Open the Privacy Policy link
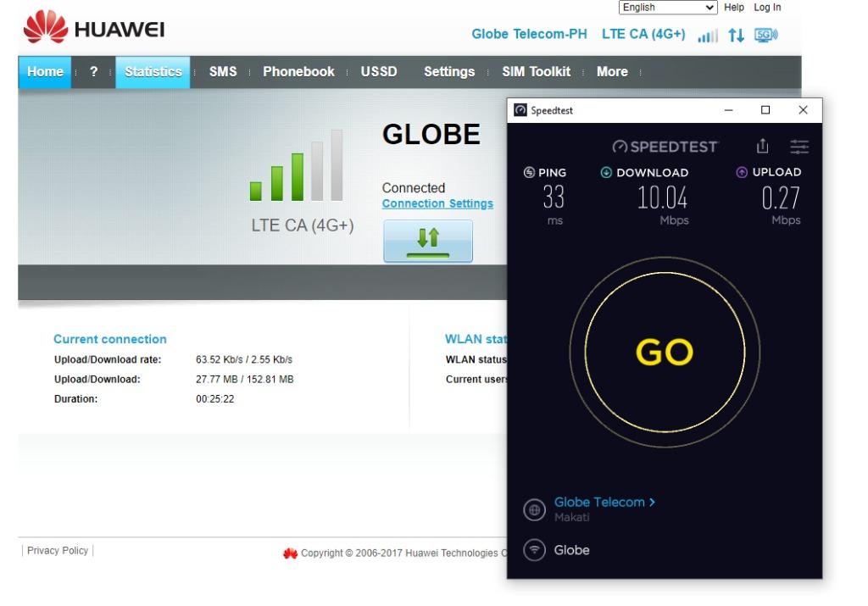The height and width of the screenshot is (606, 868). 58,551
